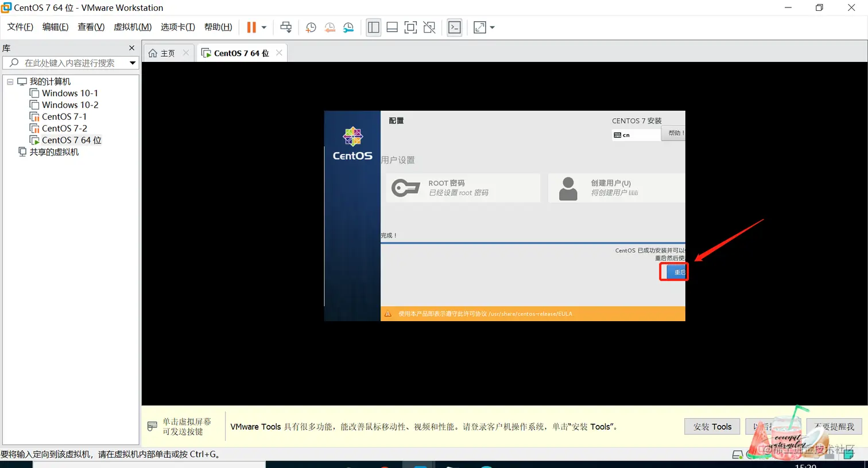Select 我的计算机 in the library tree
This screenshot has width=868, height=468.
50,82
